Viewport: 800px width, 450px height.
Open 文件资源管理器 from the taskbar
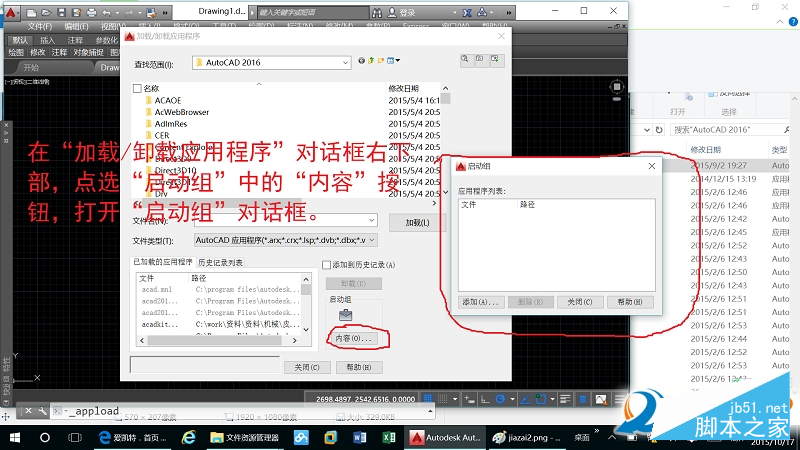(x=245, y=438)
